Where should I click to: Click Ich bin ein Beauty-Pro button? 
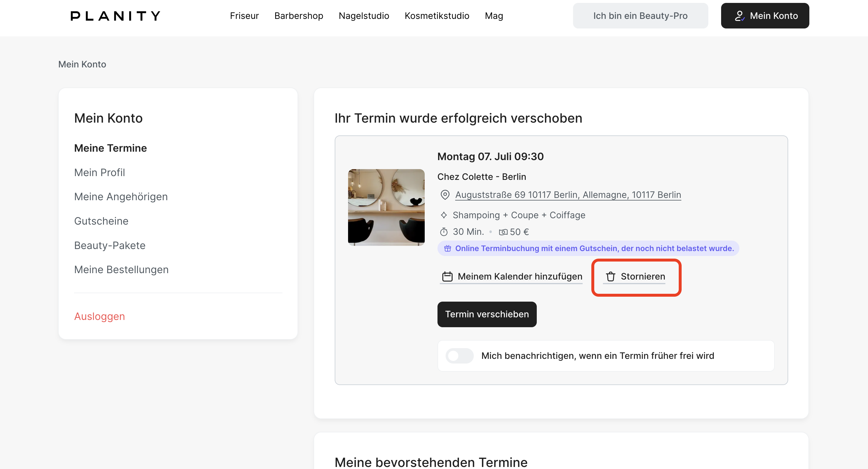640,16
